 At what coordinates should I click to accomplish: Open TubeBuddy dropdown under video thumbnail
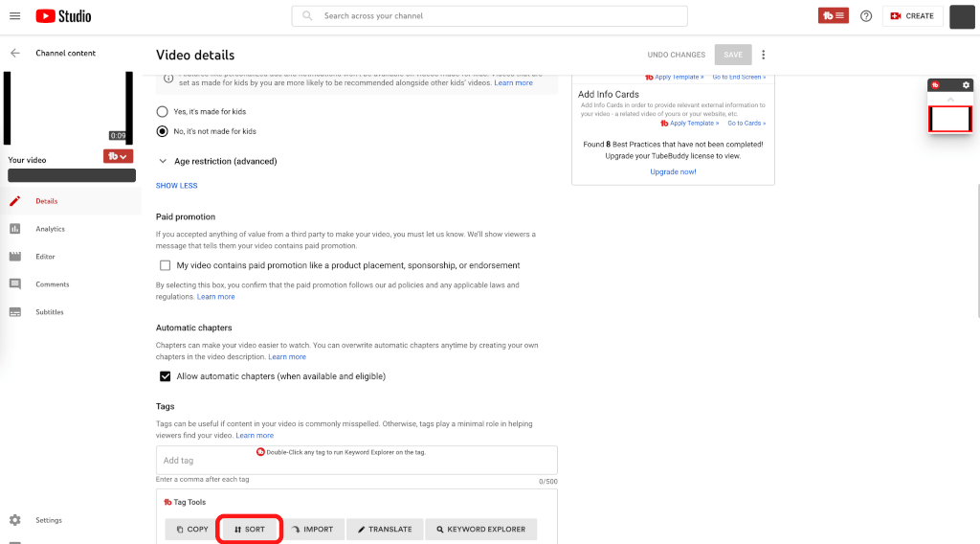pyautogui.click(x=118, y=156)
